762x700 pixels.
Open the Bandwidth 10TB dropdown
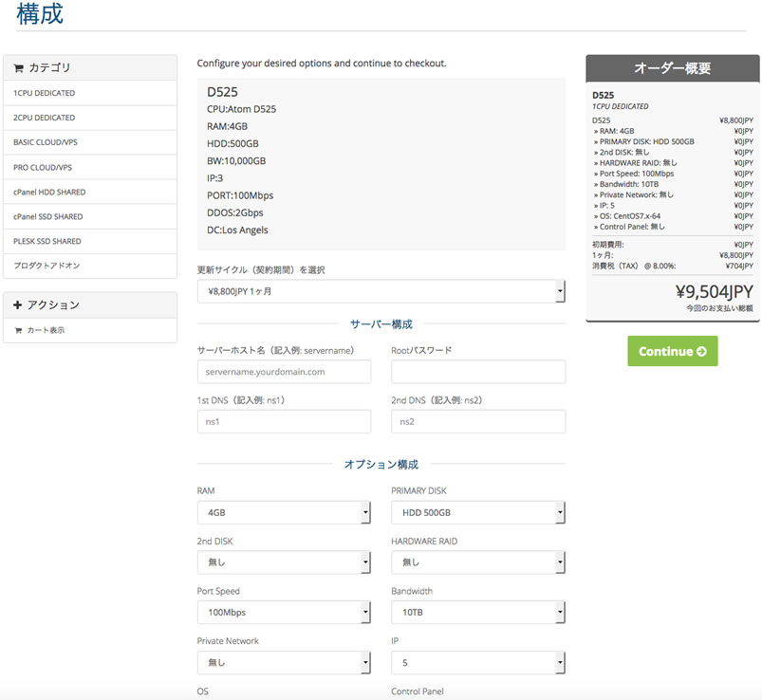pos(477,613)
